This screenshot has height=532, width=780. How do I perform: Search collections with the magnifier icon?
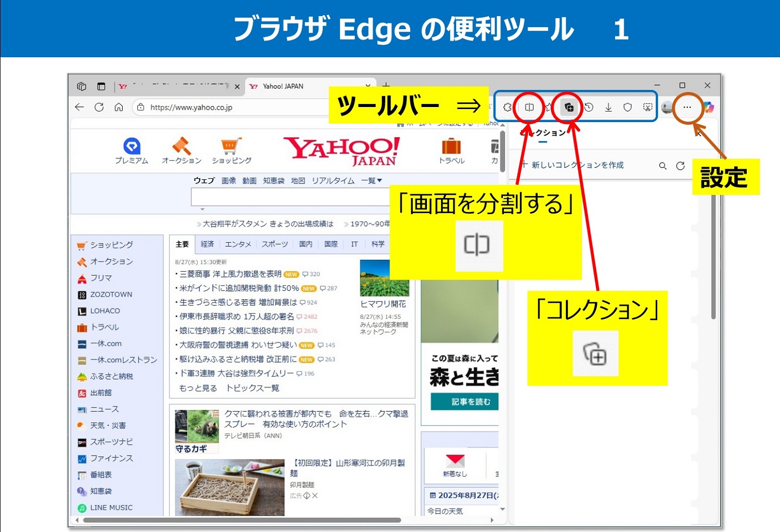[x=662, y=166]
